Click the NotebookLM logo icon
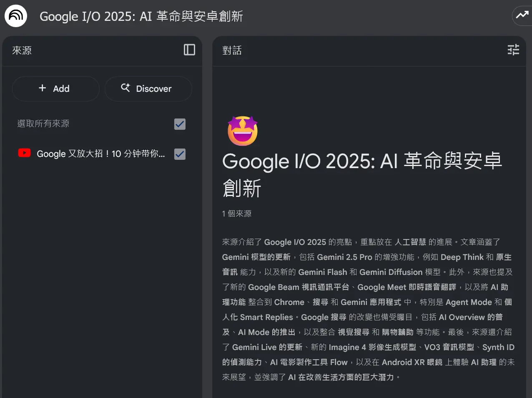The image size is (532, 398). [x=16, y=16]
